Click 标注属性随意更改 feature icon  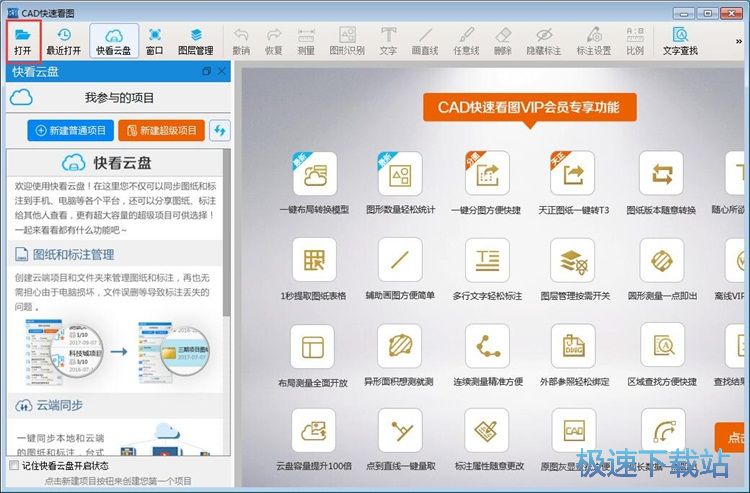[487, 430]
